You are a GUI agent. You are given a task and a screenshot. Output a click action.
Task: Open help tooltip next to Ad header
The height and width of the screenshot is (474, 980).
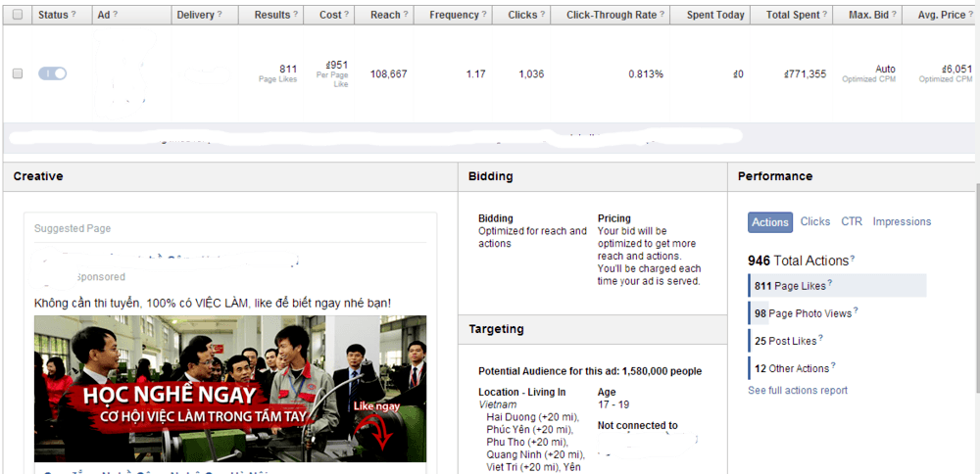(115, 15)
